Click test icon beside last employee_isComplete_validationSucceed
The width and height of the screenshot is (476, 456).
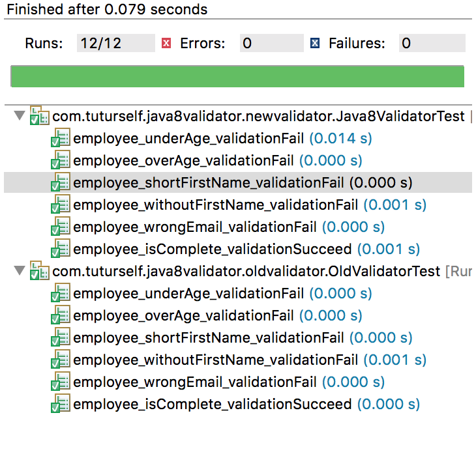pos(61,405)
